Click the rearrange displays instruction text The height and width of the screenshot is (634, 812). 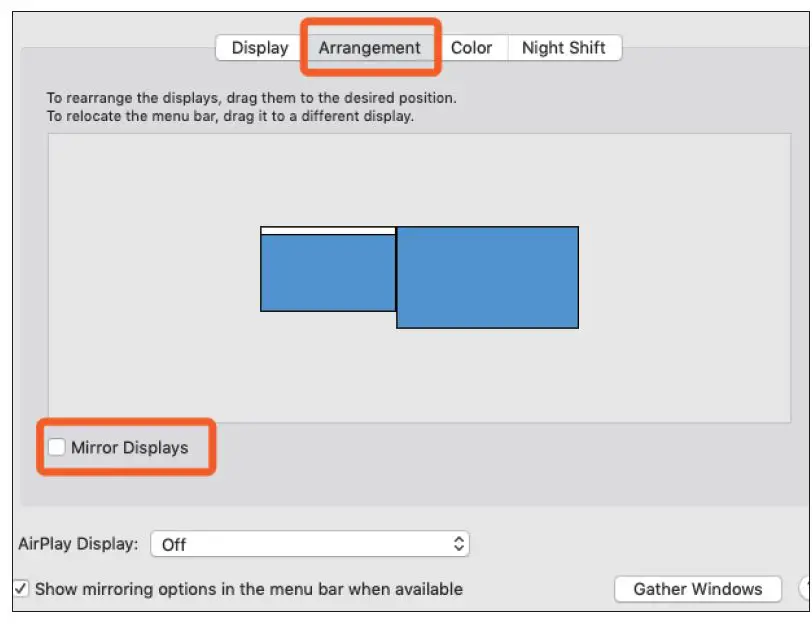point(251,98)
